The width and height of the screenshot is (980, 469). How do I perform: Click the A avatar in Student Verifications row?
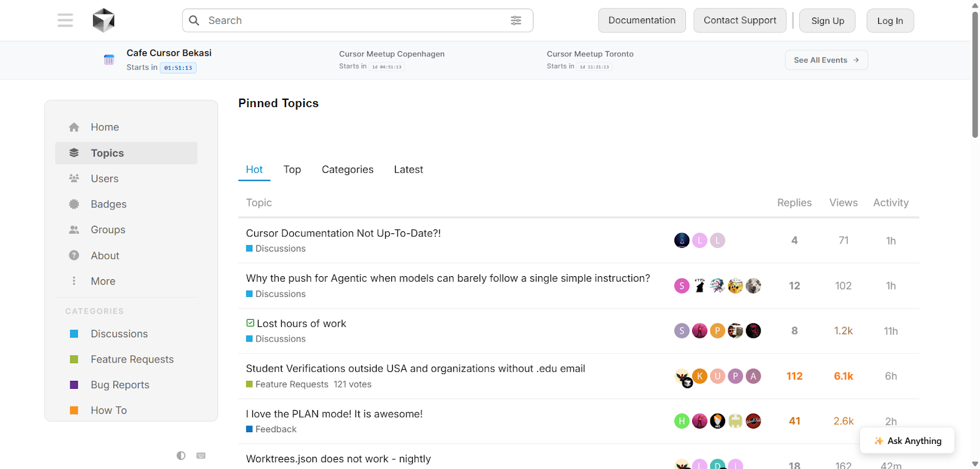(x=753, y=376)
